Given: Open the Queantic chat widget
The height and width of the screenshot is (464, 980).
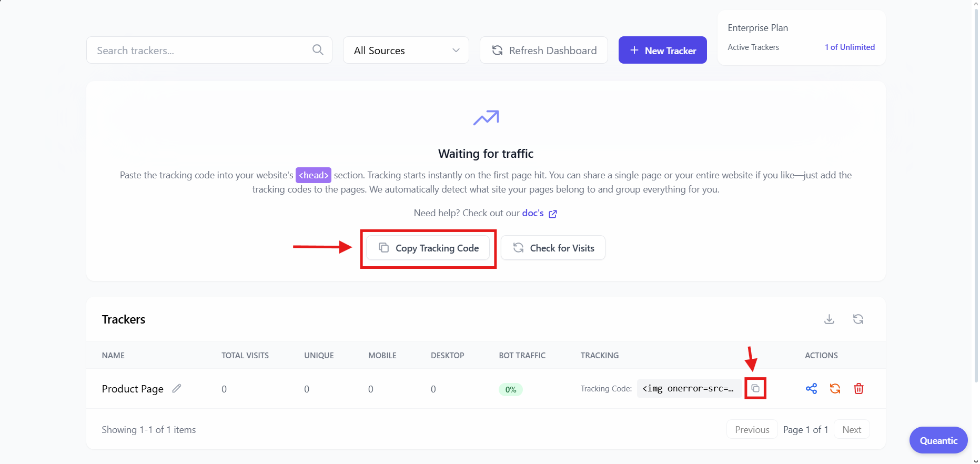Looking at the screenshot, I should (938, 440).
